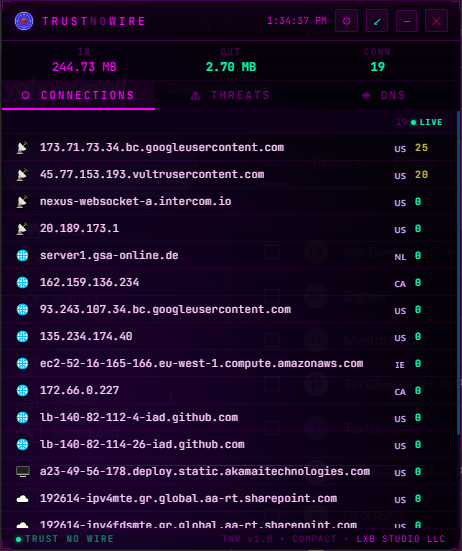Click globe icon beside 135.234.174.40

22,337
